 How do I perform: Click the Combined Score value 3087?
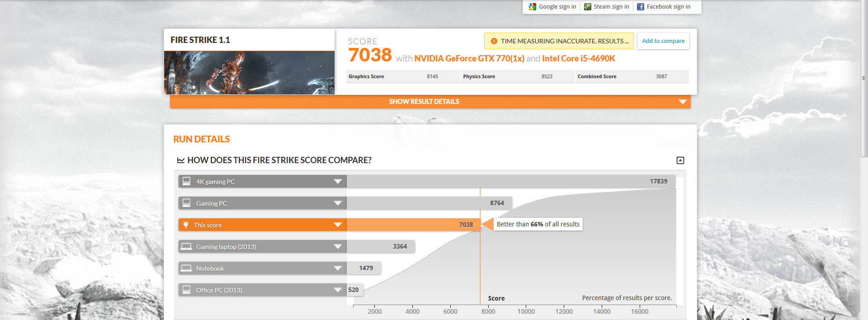[661, 77]
